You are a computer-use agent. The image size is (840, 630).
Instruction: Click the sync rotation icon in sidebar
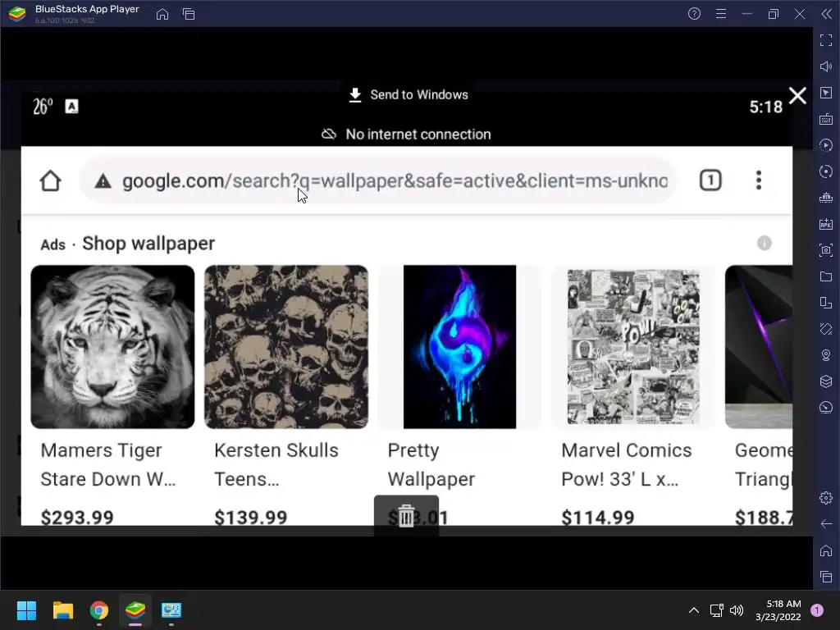(826, 171)
